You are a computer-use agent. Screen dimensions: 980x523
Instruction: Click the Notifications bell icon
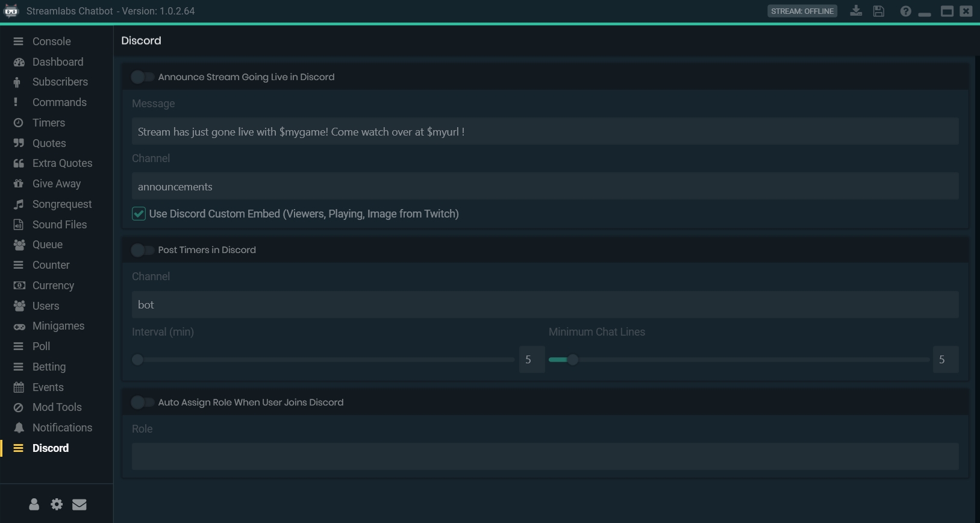19,428
